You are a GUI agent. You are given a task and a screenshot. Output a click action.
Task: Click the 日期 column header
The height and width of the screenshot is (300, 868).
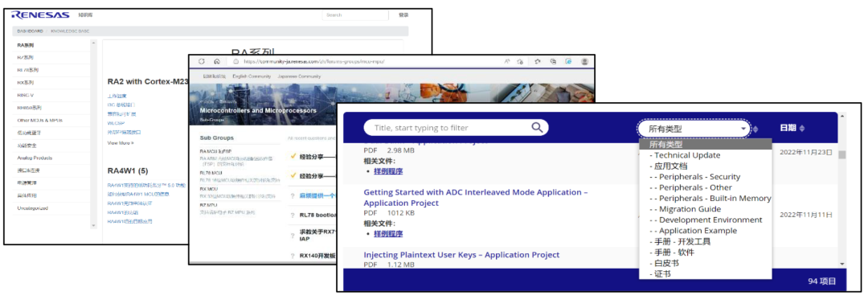(x=788, y=128)
